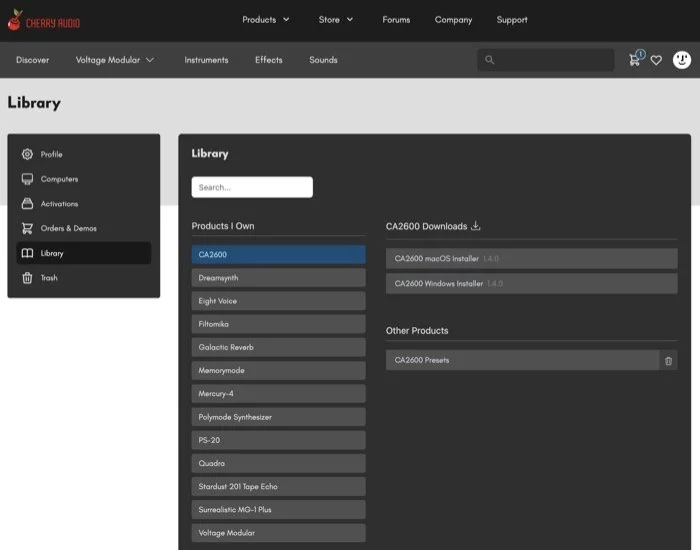Select Library in the sidebar
Image resolution: width=700 pixels, height=550 pixels.
tap(83, 253)
